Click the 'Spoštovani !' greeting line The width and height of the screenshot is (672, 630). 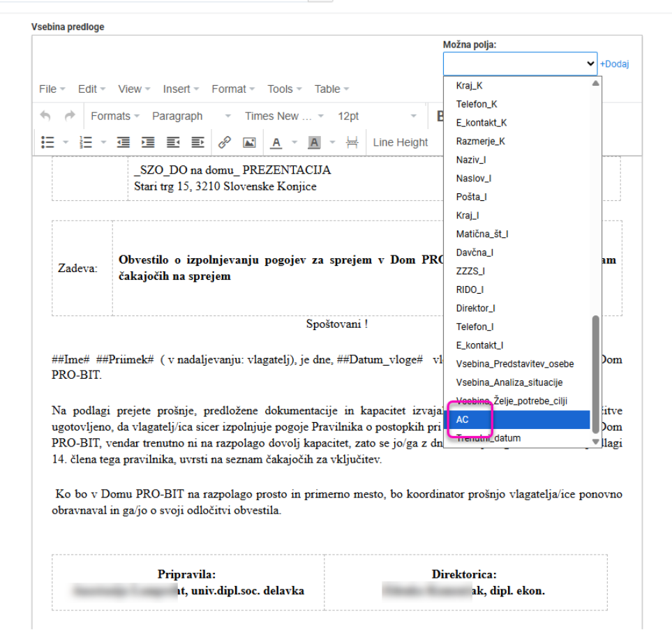tap(337, 324)
